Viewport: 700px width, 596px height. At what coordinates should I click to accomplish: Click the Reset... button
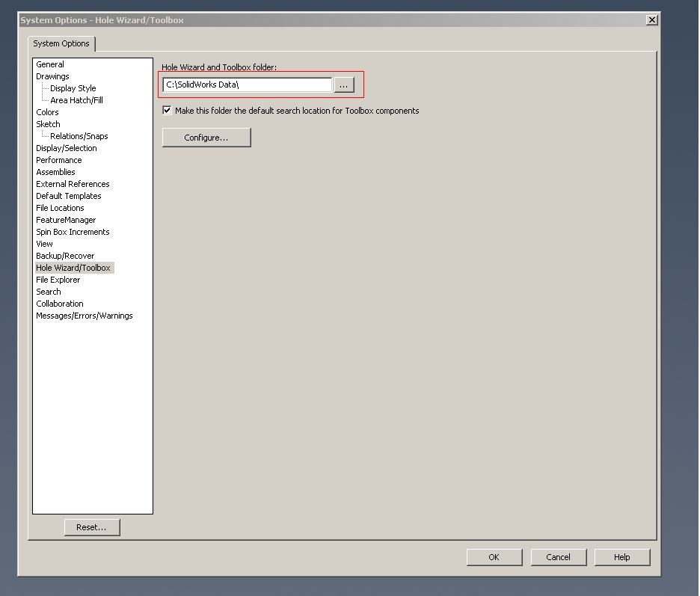[92, 527]
